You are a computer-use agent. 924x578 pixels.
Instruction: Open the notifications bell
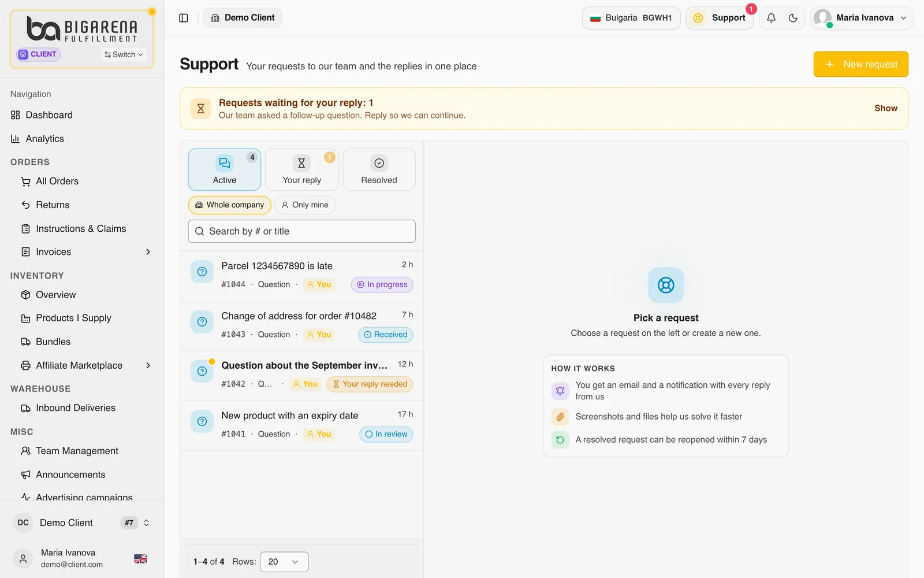(x=771, y=18)
